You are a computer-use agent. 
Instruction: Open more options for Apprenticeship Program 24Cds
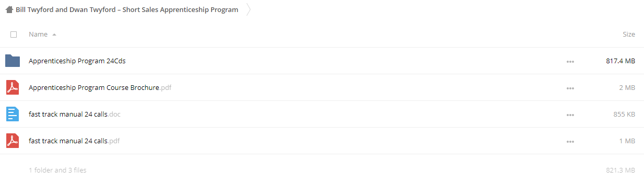(570, 61)
